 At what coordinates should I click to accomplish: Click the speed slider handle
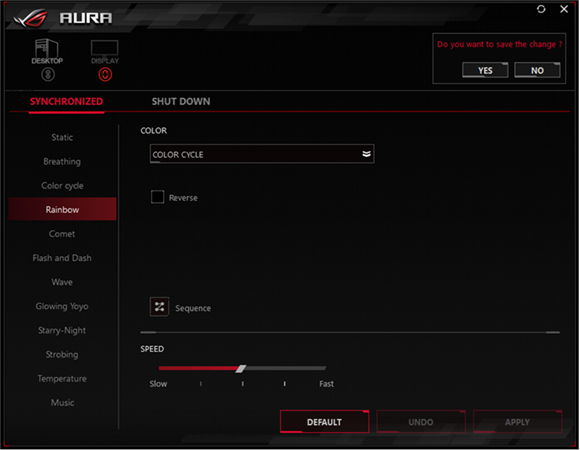[x=241, y=368]
